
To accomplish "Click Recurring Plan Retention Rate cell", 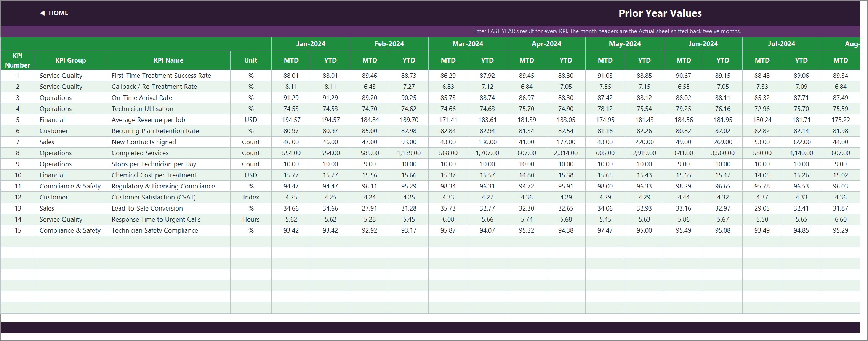I will click(168, 131).
